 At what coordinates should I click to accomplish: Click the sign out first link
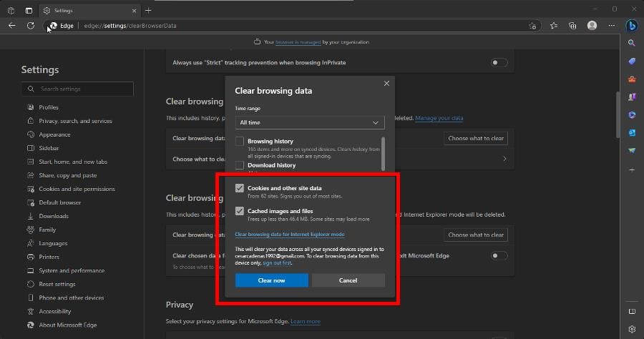point(277,262)
